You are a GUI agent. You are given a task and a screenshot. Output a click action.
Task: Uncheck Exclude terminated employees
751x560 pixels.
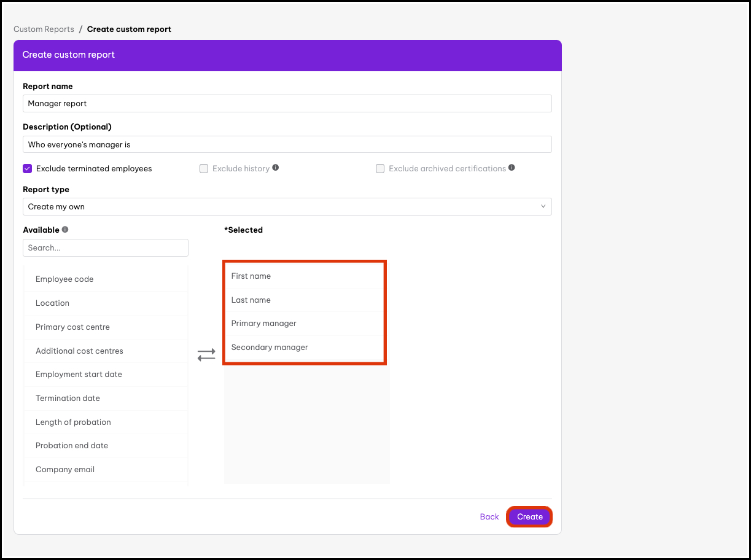26,168
